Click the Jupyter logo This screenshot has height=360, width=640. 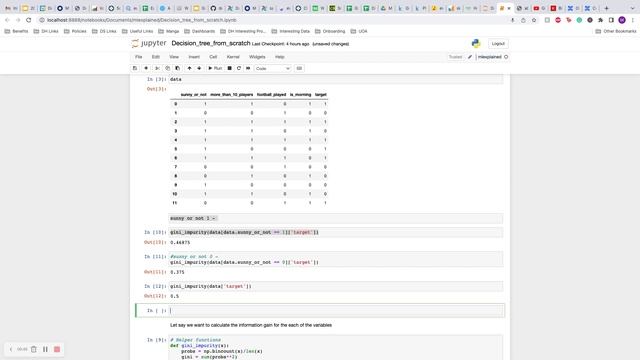pyautogui.click(x=149, y=43)
